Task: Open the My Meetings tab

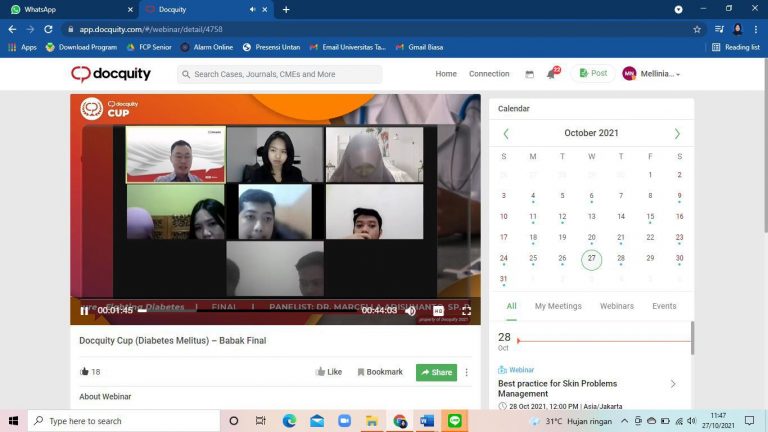Action: pyautogui.click(x=561, y=306)
